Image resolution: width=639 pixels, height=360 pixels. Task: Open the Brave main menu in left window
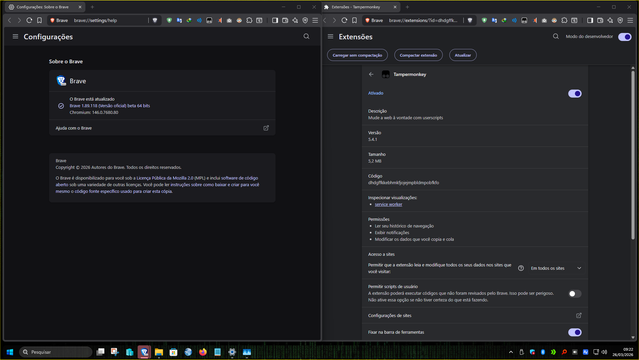[x=315, y=20]
